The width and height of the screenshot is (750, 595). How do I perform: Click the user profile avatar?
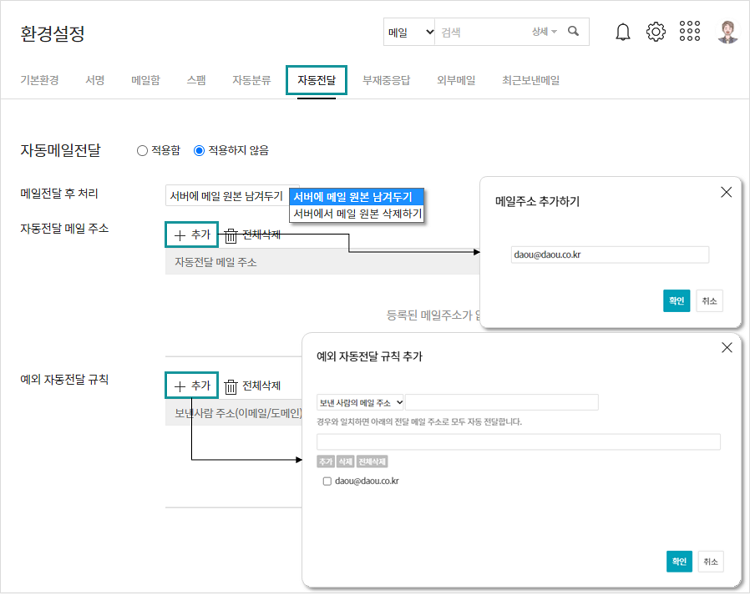[727, 32]
